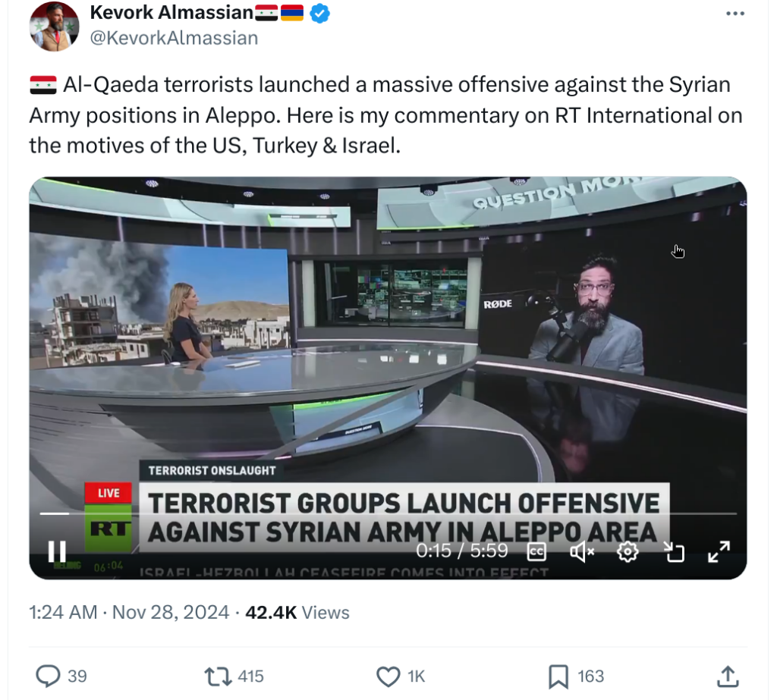This screenshot has width=777, height=700.
Task: Bookmark this post
Action: point(558,676)
